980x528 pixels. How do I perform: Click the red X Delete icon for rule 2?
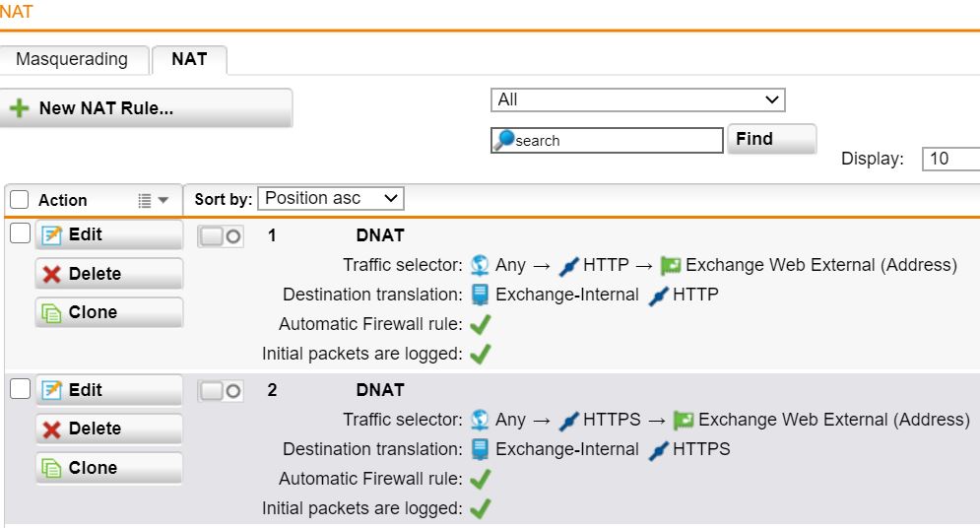[x=51, y=429]
